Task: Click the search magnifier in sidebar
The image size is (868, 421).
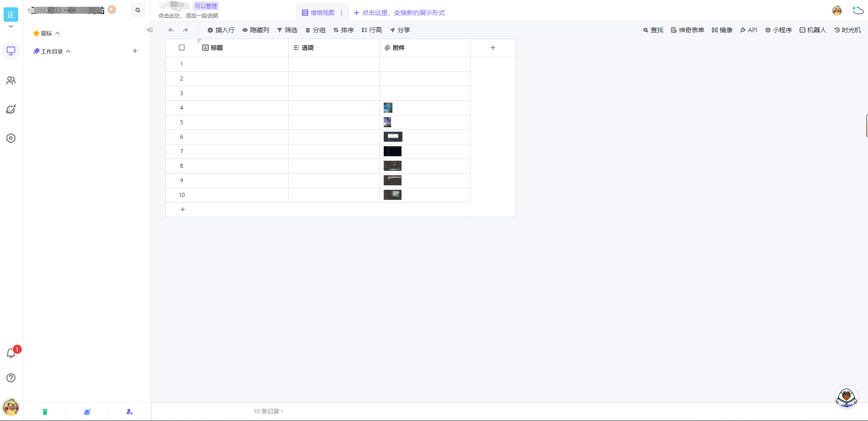Action: pyautogui.click(x=137, y=10)
